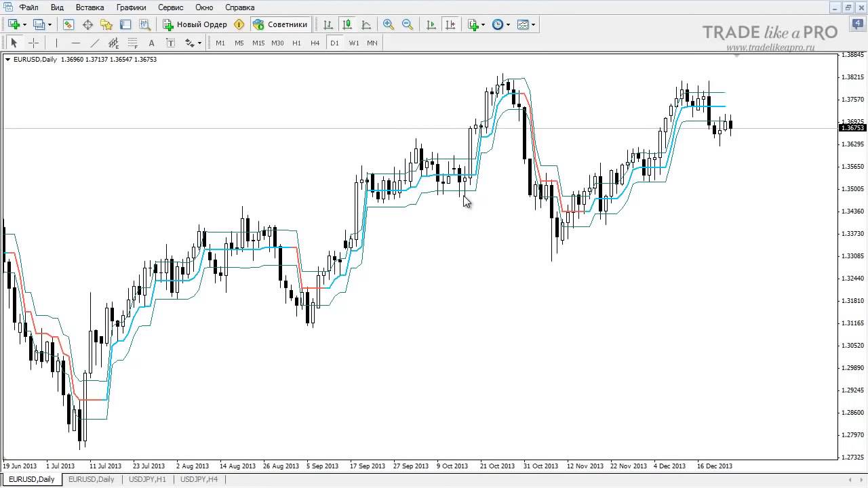Click the Новый Ордер button
This screenshot has height=488, width=868.
(x=195, y=24)
